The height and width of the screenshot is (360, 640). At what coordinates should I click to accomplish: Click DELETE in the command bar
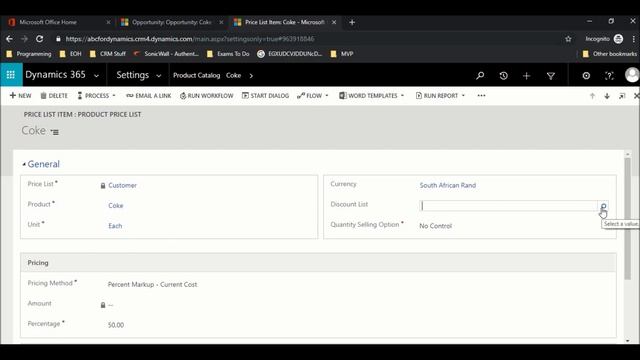[x=54, y=96]
